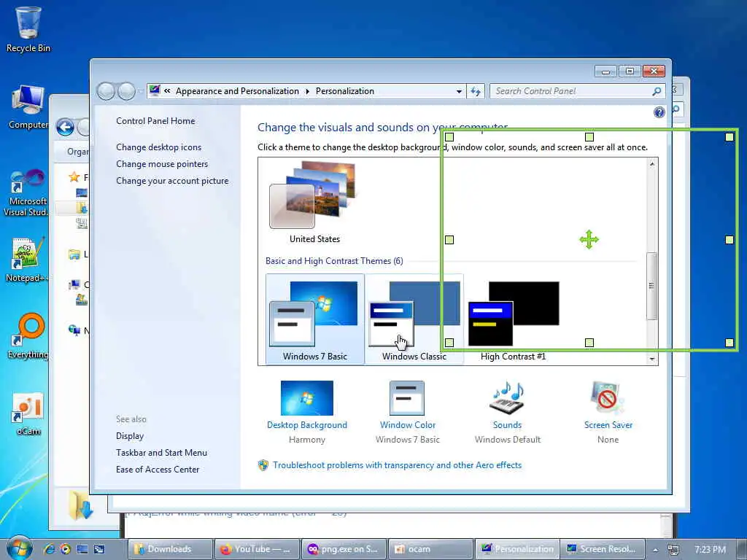
Task: Open recent pages dropdown next to forward button
Action: (x=141, y=90)
